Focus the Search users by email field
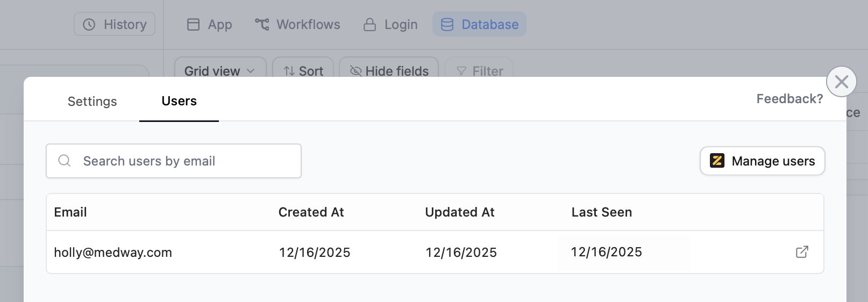 [x=174, y=161]
